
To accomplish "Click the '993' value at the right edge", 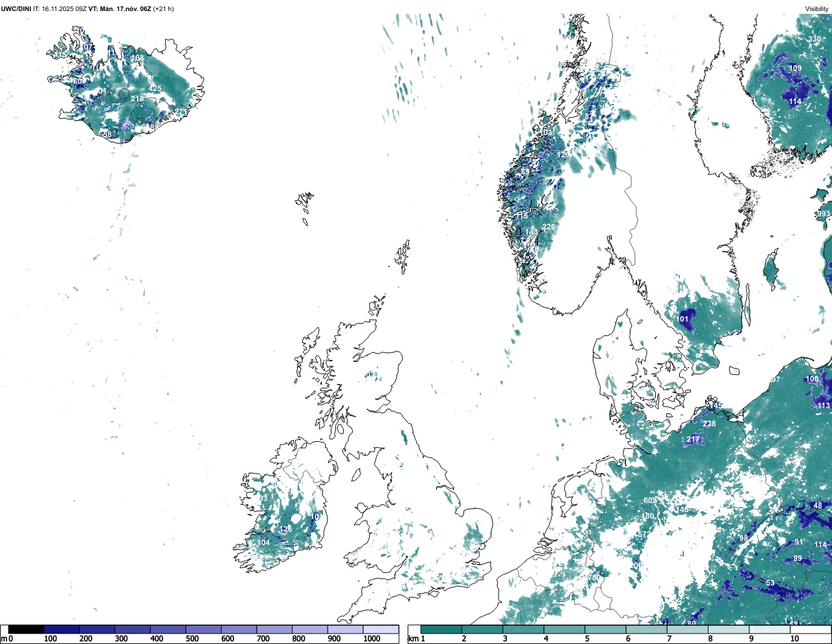I will click(824, 214).
